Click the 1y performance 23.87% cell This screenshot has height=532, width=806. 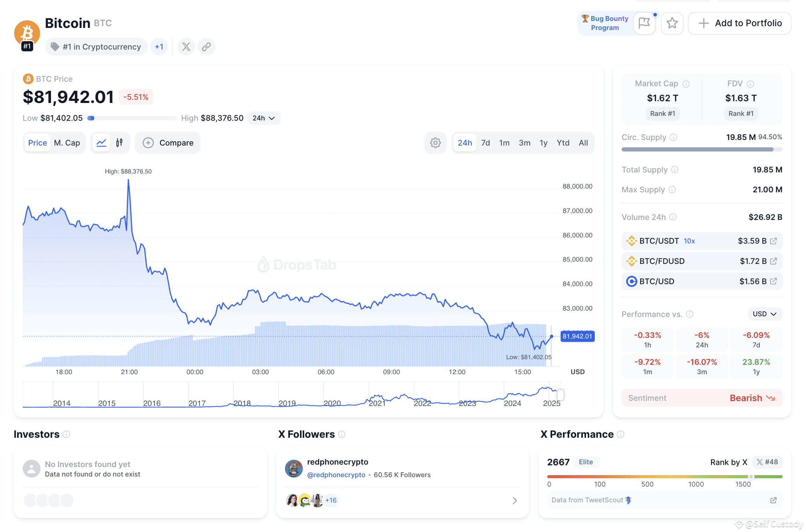756,366
